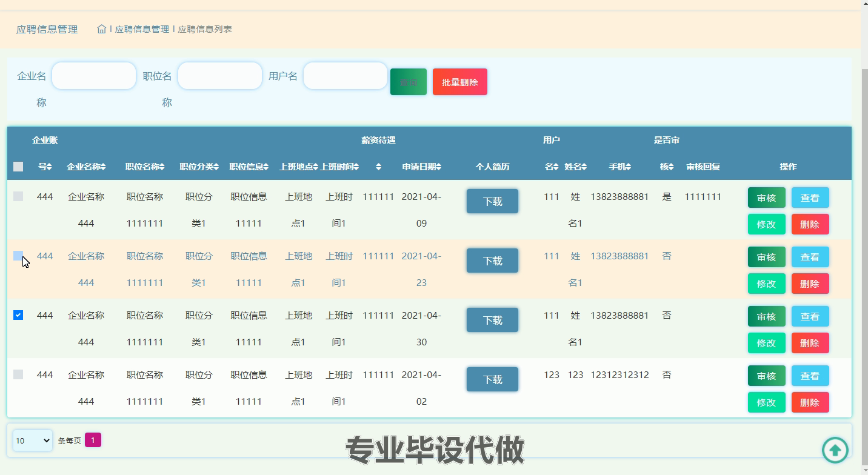Click phone number 12312312312
The image size is (868, 475).
click(619, 375)
